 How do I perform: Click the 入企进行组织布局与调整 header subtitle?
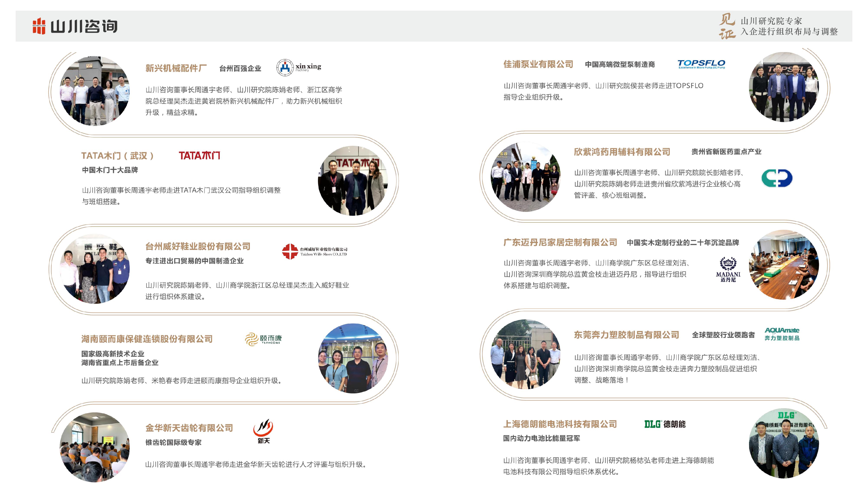point(789,31)
